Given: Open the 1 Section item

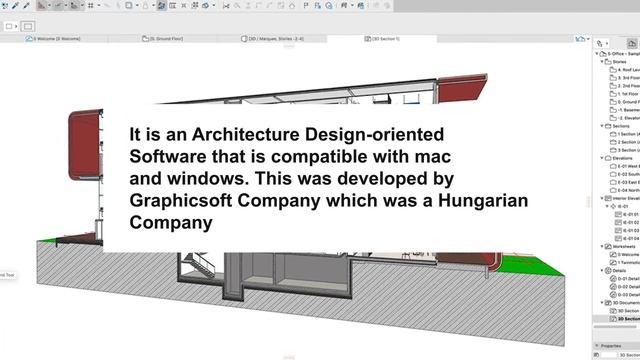Looking at the screenshot, I should tap(624, 134).
